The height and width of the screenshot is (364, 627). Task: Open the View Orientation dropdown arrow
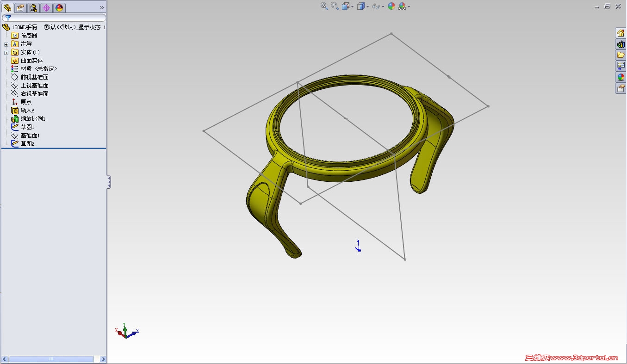click(x=353, y=6)
